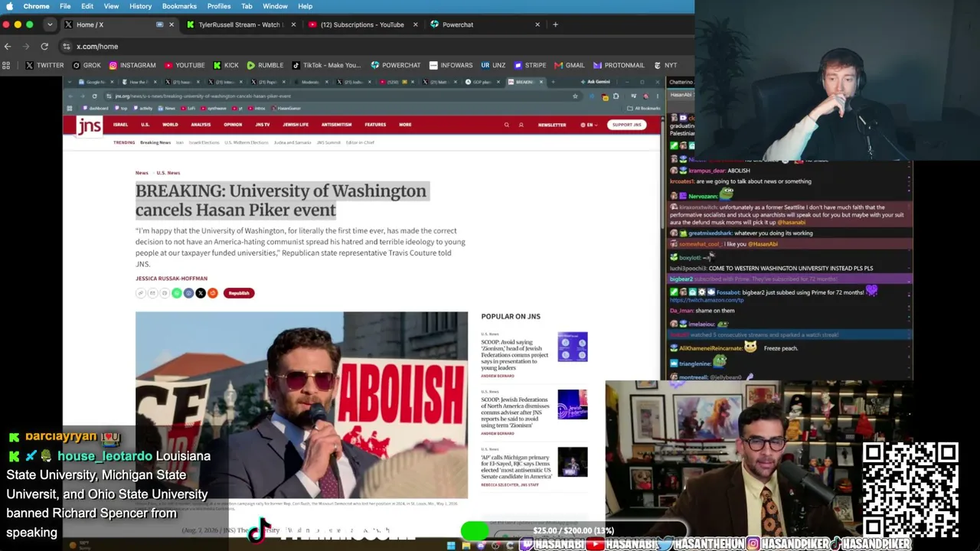Click the Republish button
The width and height of the screenshot is (980, 551).
239,293
